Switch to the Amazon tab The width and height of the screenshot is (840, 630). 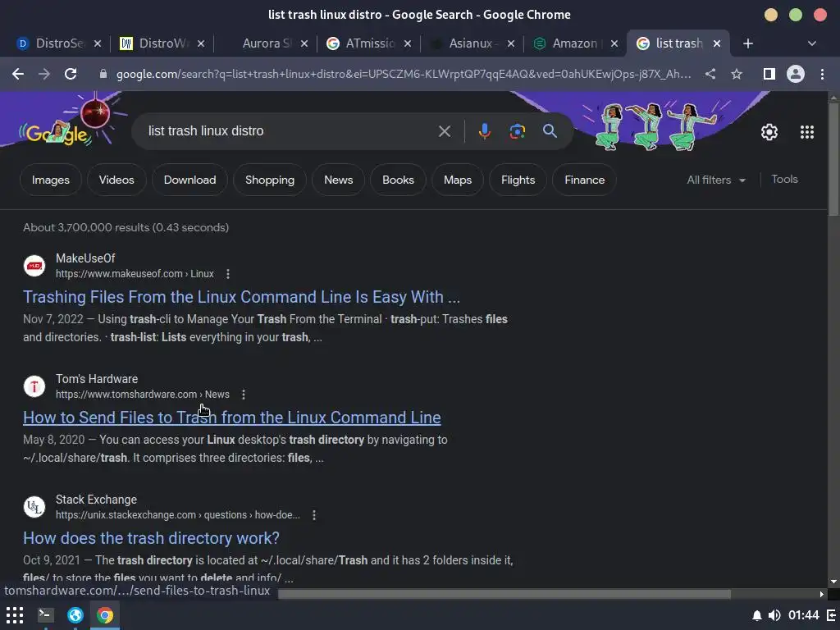(x=574, y=43)
